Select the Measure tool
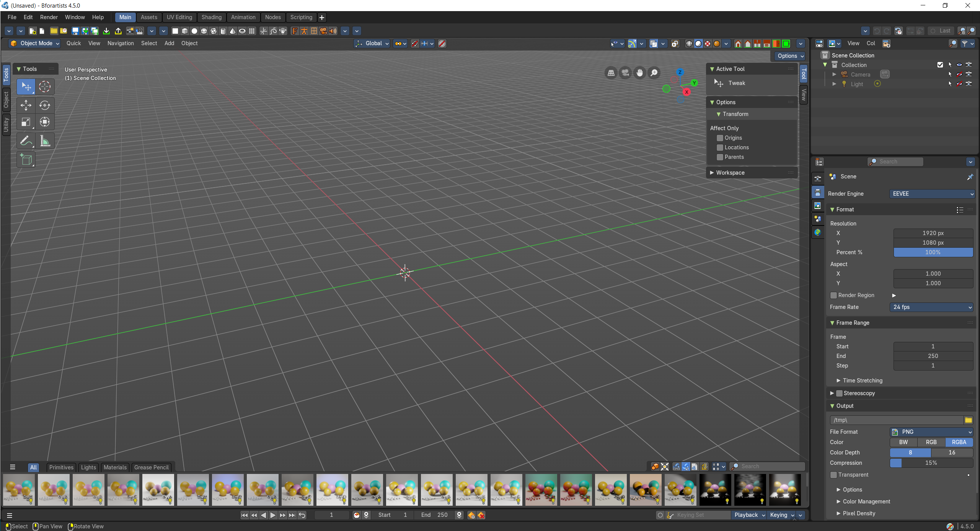Viewport: 980px width, 531px height. 45,141
